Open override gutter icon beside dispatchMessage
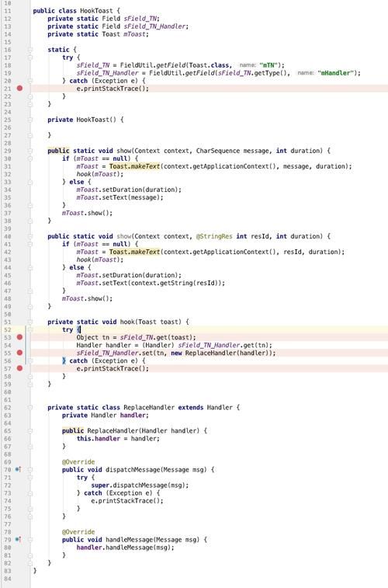The image size is (388, 588). [18, 469]
